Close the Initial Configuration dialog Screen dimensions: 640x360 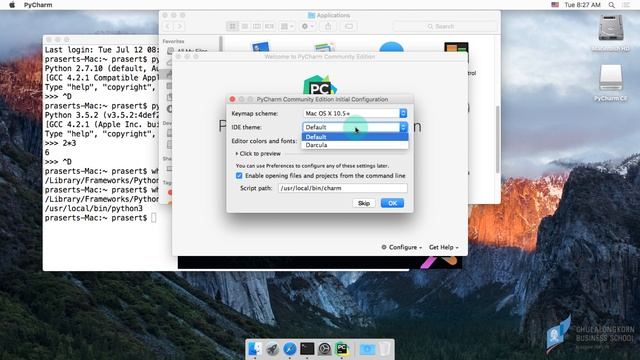[232, 99]
